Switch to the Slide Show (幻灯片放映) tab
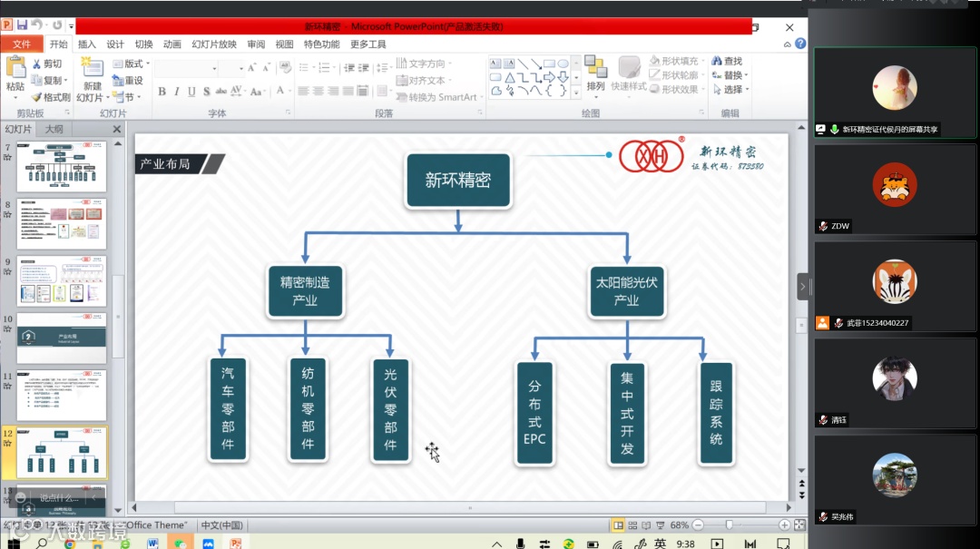This screenshot has height=549, width=980. pos(214,44)
